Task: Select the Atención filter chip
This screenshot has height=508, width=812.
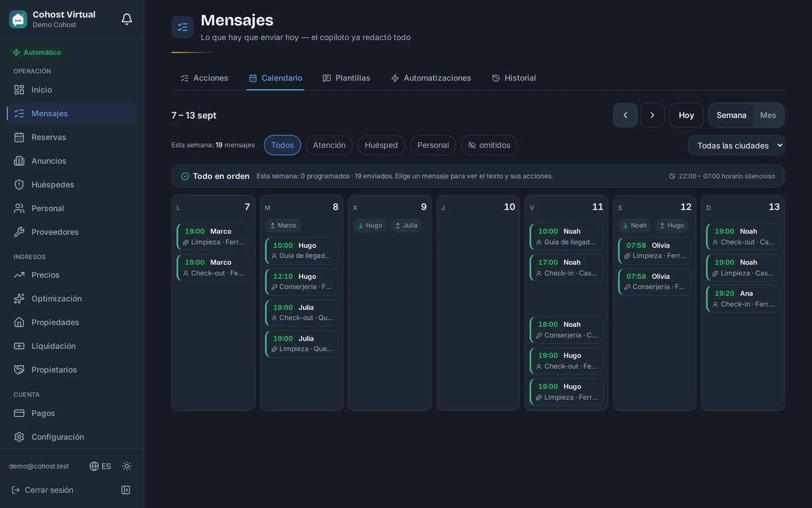Action: [329, 145]
